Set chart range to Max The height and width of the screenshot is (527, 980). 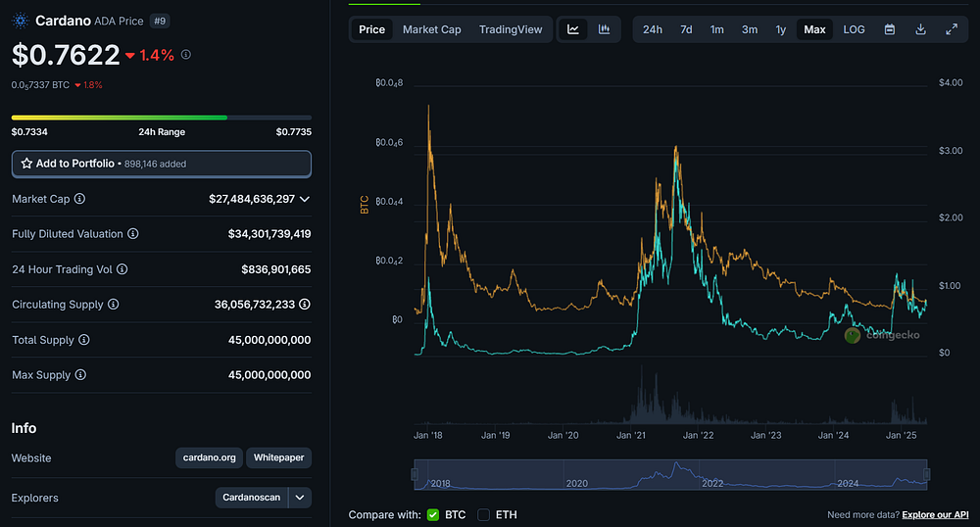(814, 29)
